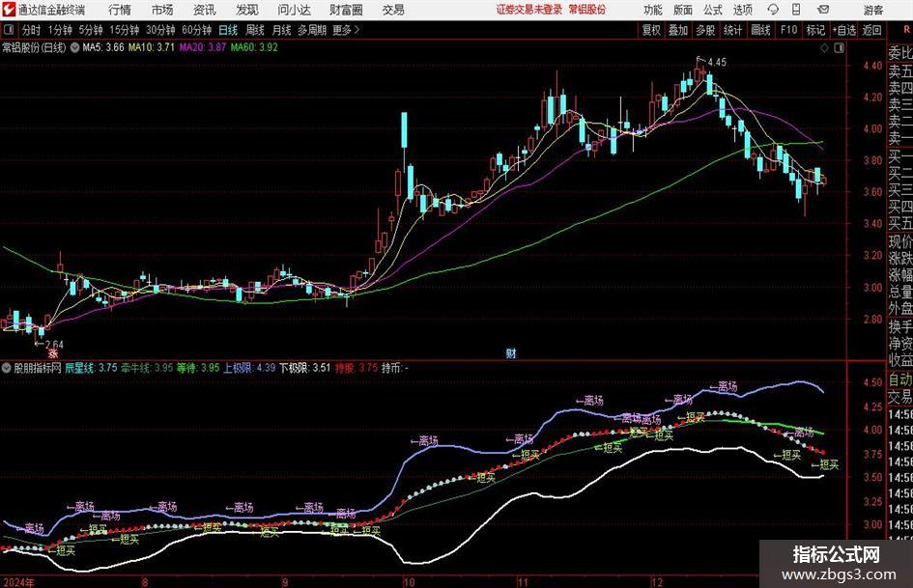
Task: Click the 财 event marker below the chart
Action: [x=511, y=352]
